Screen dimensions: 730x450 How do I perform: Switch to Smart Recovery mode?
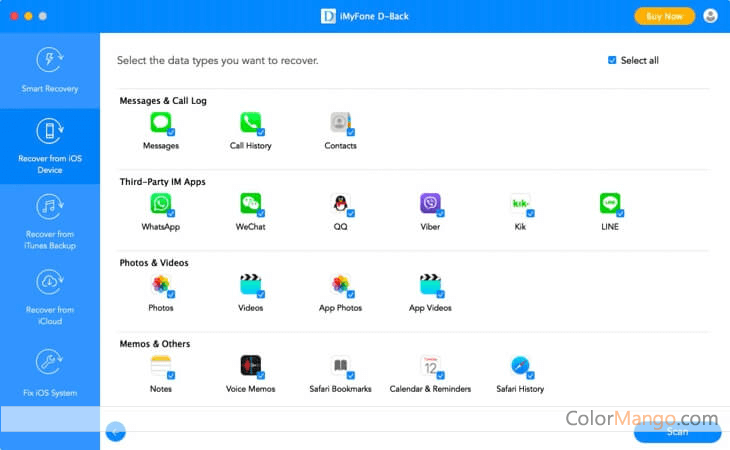(50, 68)
